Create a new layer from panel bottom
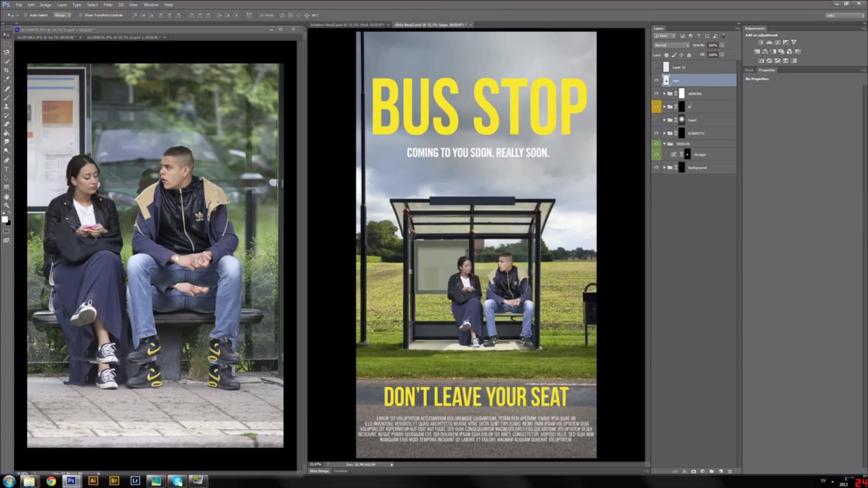 click(721, 471)
